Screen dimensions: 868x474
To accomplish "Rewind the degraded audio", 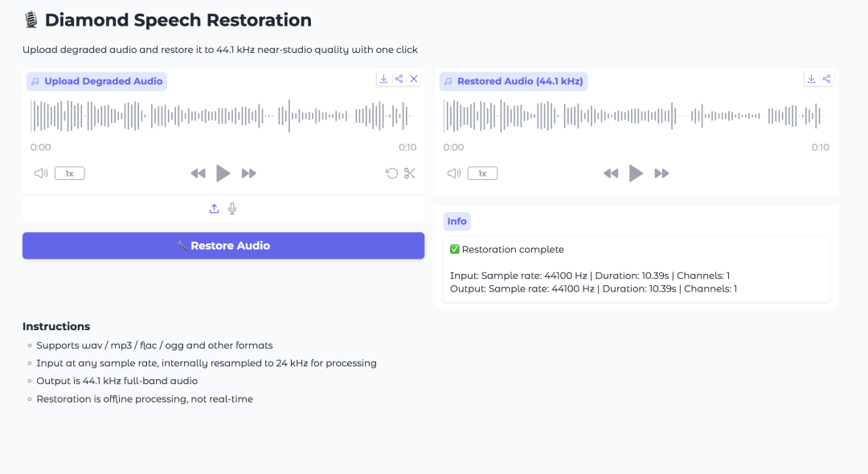I will (199, 174).
